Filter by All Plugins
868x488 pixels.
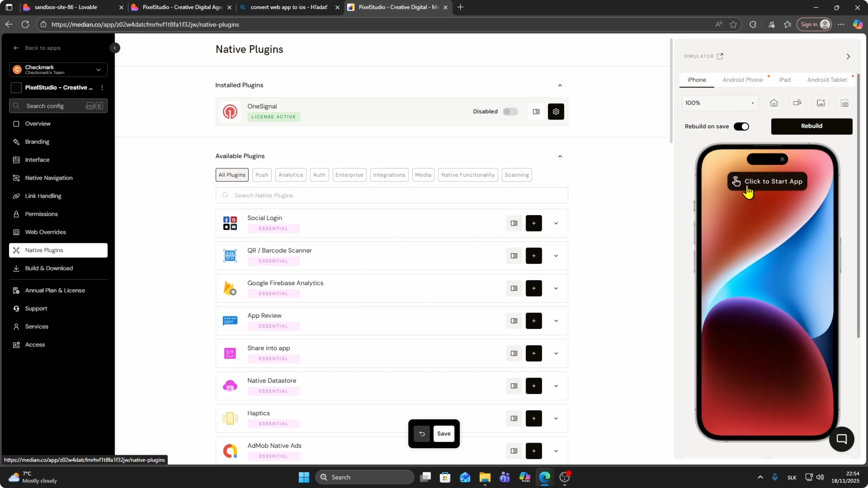tap(232, 175)
